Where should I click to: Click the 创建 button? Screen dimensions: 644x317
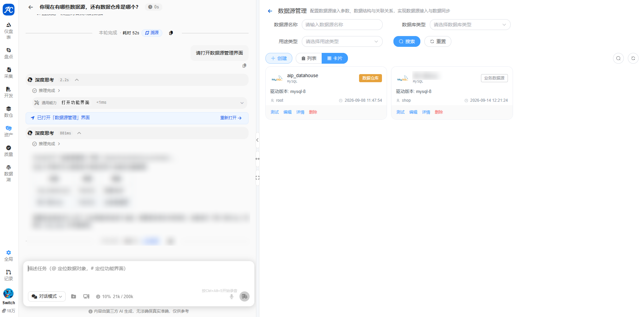pos(279,58)
